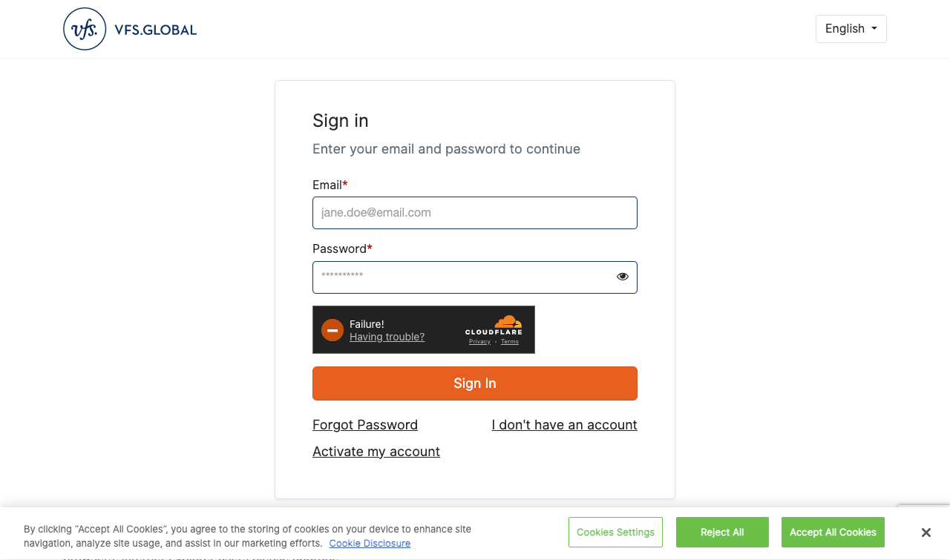Click the dropdown caret next to English
The width and height of the screenshot is (950, 560).
(874, 29)
